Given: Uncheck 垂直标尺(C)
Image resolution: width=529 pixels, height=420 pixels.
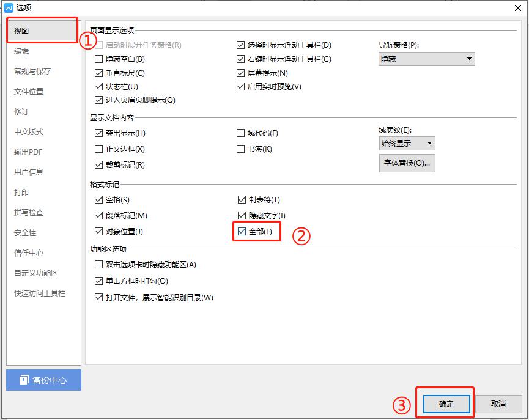Looking at the screenshot, I should 98,73.
